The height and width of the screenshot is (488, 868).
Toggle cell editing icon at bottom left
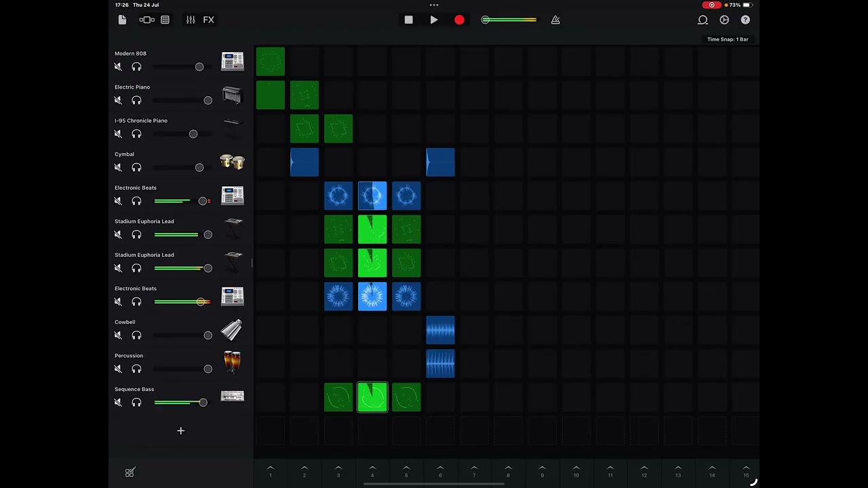130,472
